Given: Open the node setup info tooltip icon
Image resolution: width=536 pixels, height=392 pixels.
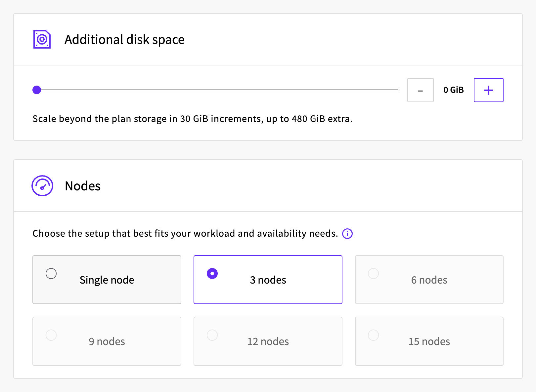Looking at the screenshot, I should (x=347, y=234).
